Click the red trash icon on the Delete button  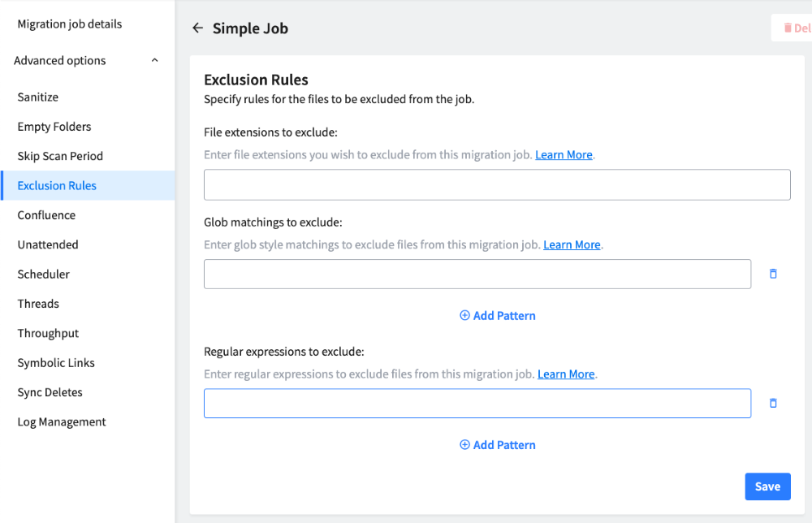point(789,27)
